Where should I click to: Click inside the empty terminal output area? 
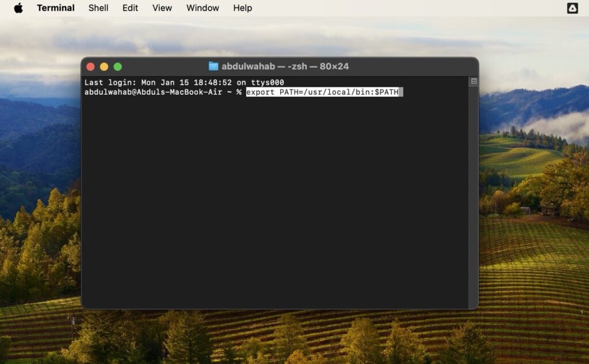click(x=276, y=201)
